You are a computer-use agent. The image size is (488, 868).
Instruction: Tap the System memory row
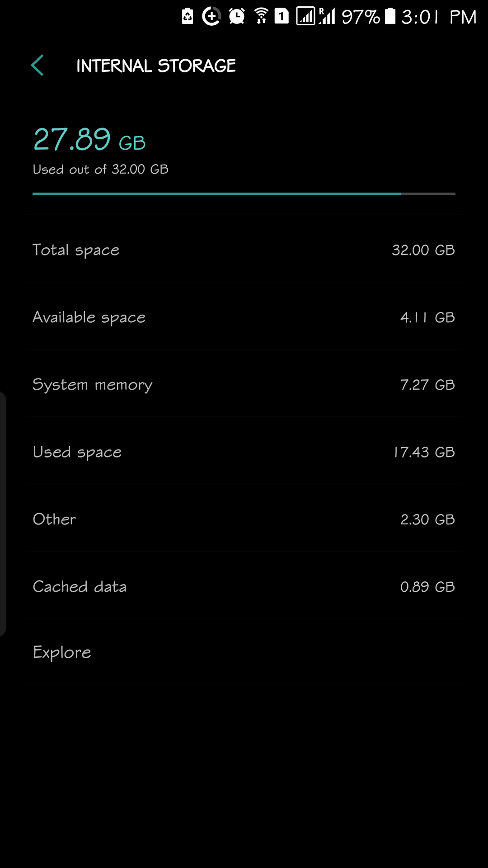(x=244, y=384)
